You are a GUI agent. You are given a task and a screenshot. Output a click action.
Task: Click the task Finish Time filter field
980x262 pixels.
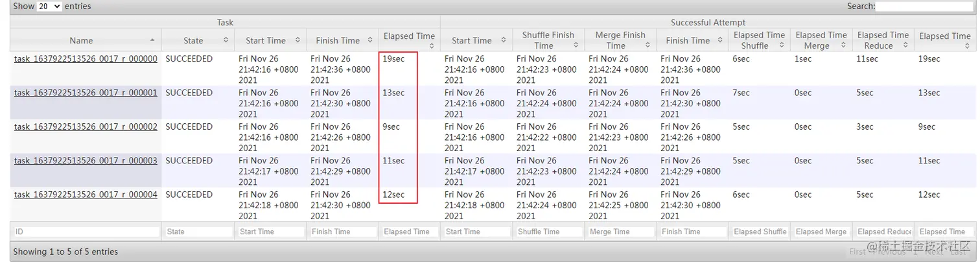click(342, 232)
